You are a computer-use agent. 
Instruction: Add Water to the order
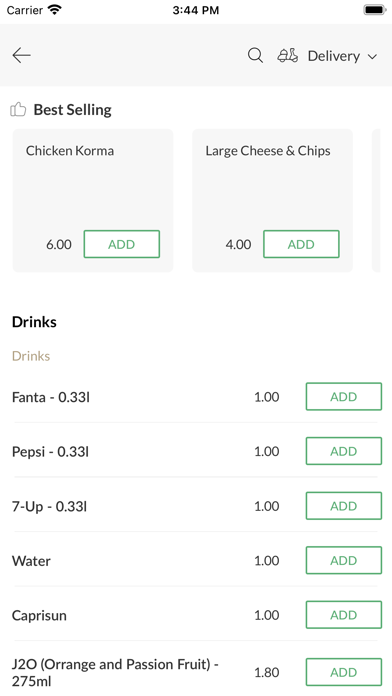[344, 560]
